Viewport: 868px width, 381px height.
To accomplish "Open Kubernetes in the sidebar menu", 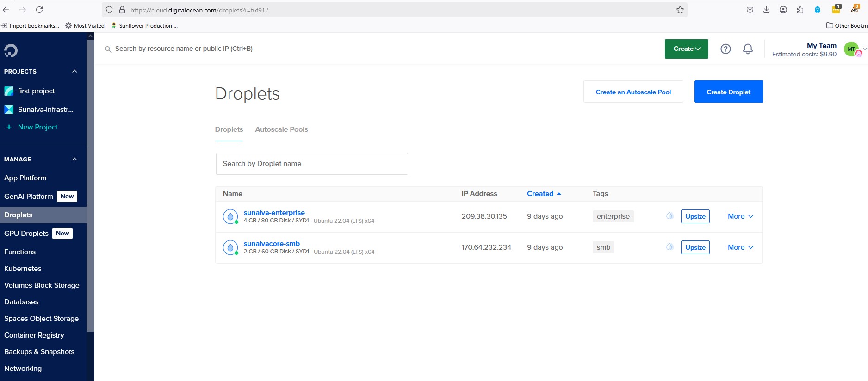I will click(x=23, y=269).
